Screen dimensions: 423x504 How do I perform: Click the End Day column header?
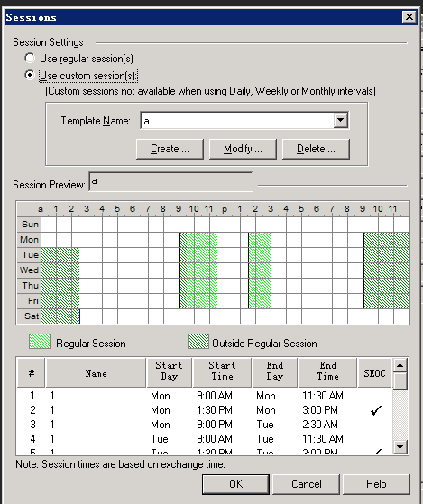[x=275, y=373]
